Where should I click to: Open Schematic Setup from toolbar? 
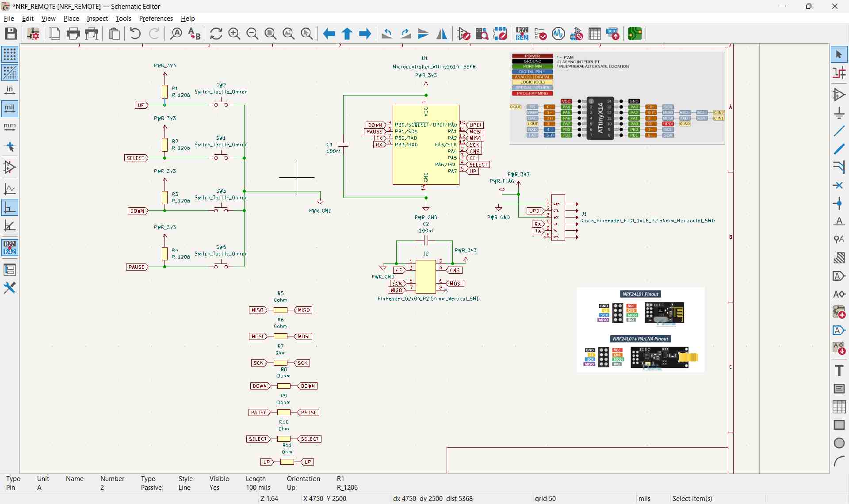coord(33,34)
